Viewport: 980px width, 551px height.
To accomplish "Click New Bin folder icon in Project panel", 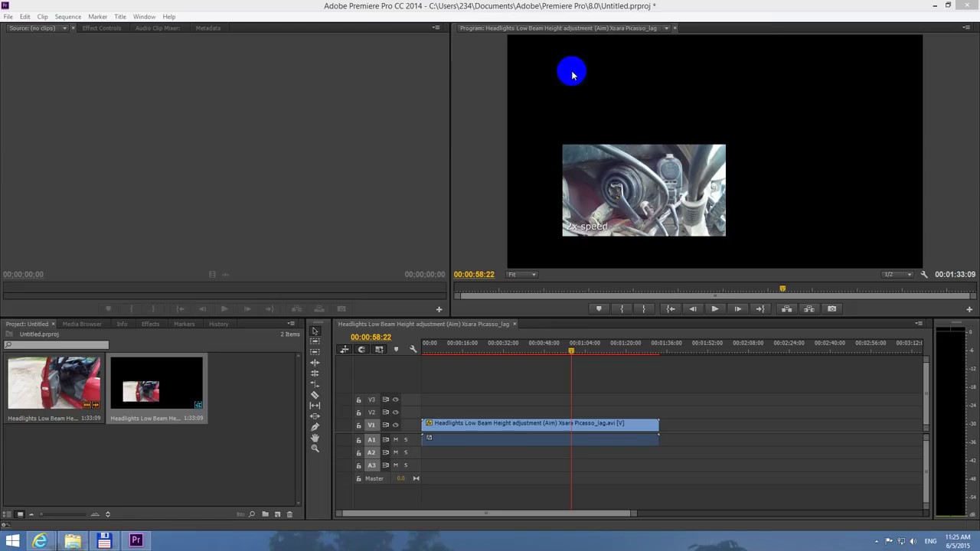I will point(265,514).
